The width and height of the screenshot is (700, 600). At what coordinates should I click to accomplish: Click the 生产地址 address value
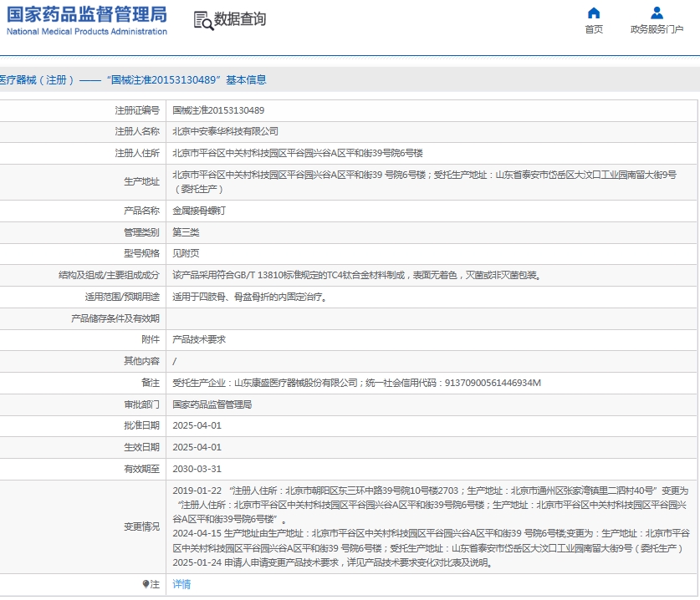(425, 182)
